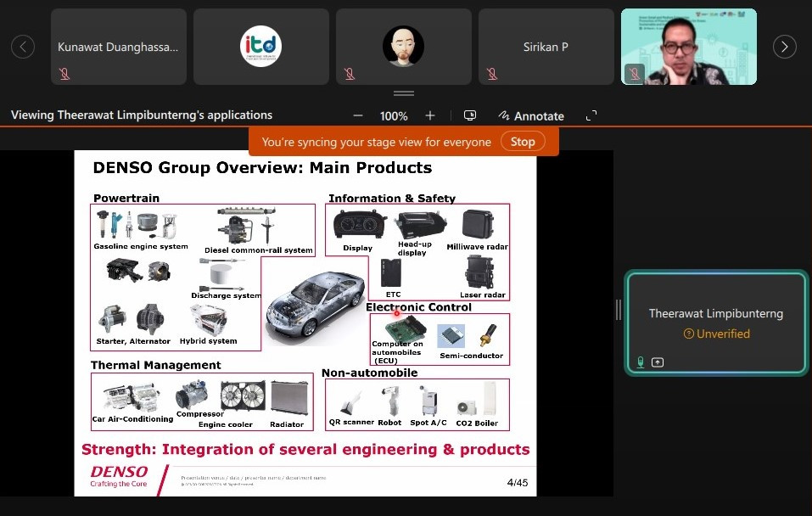Click the Information & Safety heading
Viewport: 812px width, 516px height.
click(x=392, y=199)
